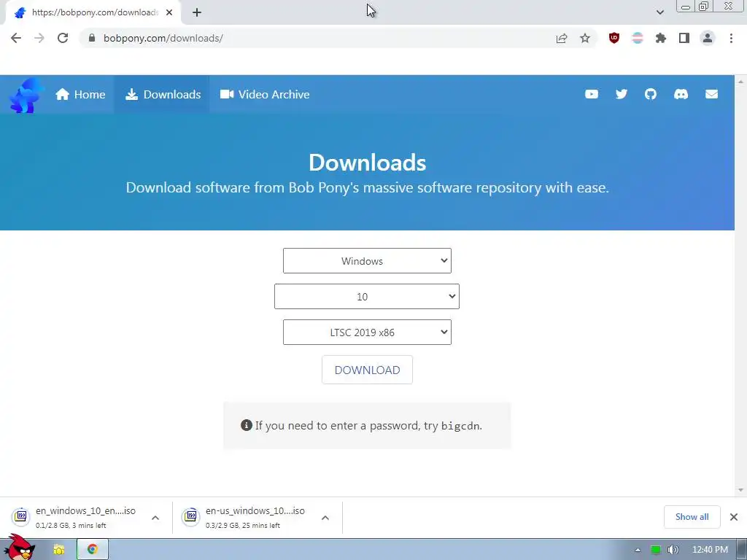Close the bobpony.com browser tab
Image resolution: width=747 pixels, height=560 pixels.
point(169,12)
